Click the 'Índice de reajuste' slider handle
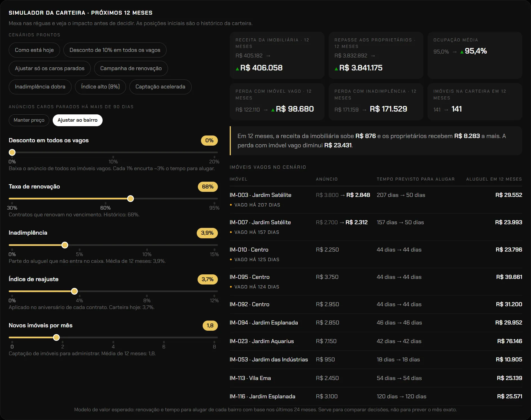 click(74, 291)
